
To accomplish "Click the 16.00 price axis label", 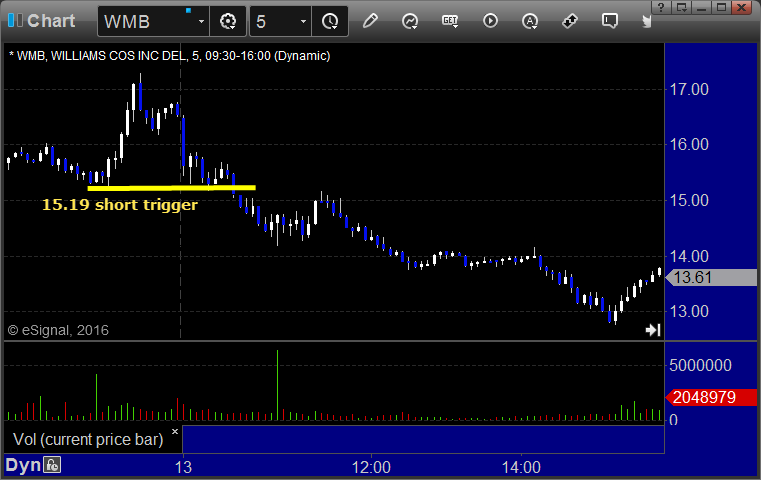I will (689, 144).
